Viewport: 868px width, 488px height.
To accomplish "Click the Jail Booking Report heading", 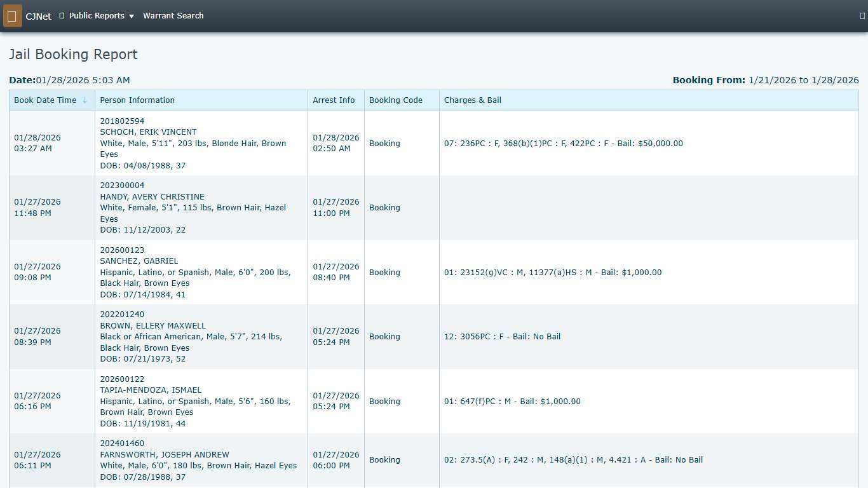I will (x=72, y=54).
